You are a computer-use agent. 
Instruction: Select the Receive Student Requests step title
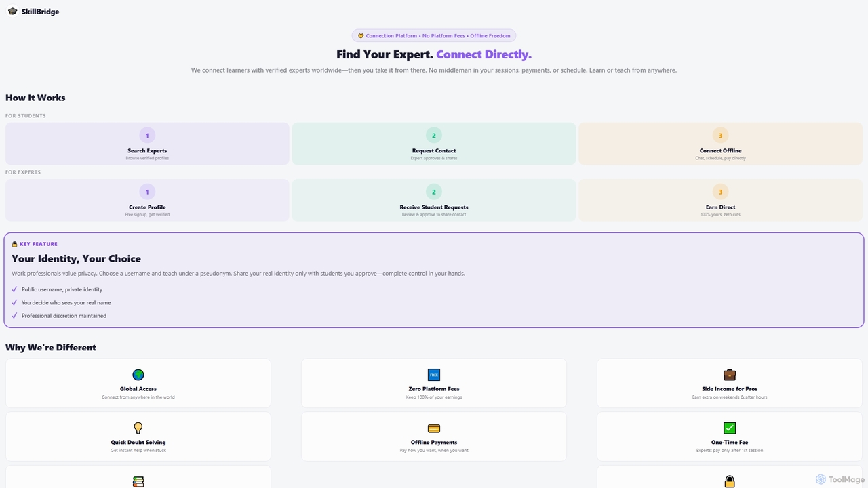434,207
